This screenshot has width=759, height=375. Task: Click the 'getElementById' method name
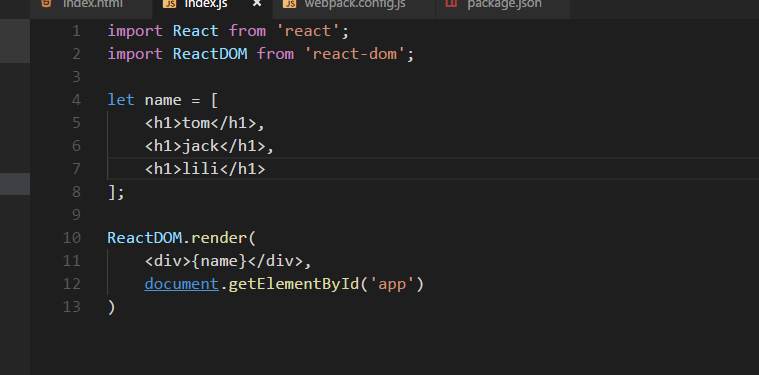tap(294, 285)
